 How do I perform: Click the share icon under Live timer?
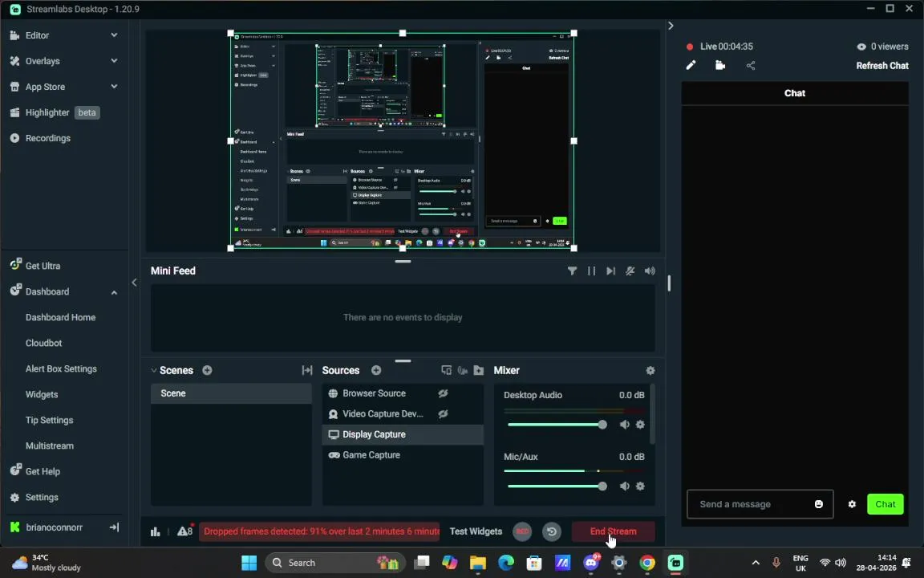[750, 66]
